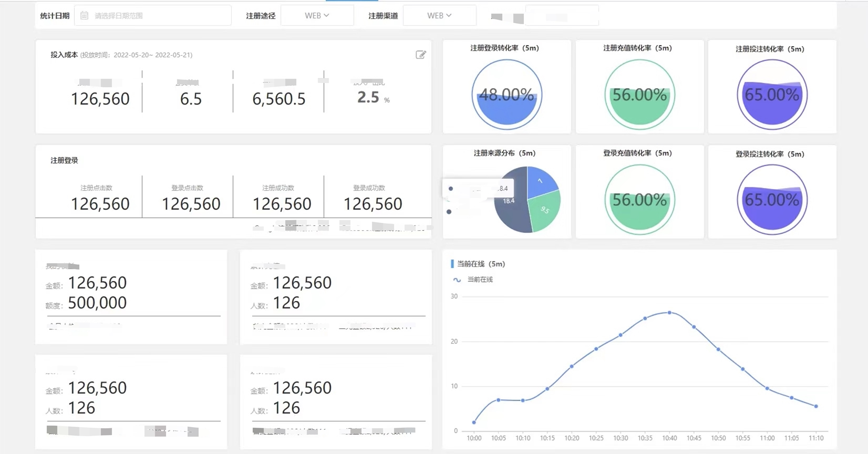Click the 登录充值转化率 56.00% gauge
868x454 pixels.
point(639,200)
